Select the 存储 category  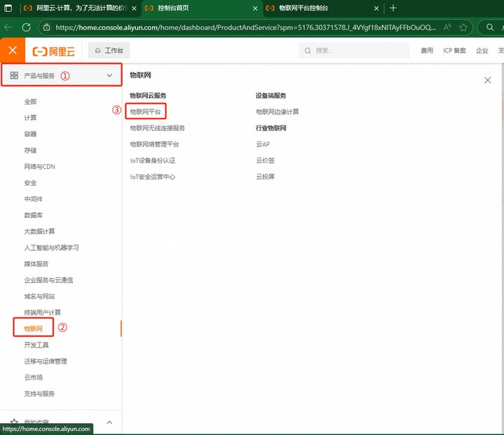point(31,151)
